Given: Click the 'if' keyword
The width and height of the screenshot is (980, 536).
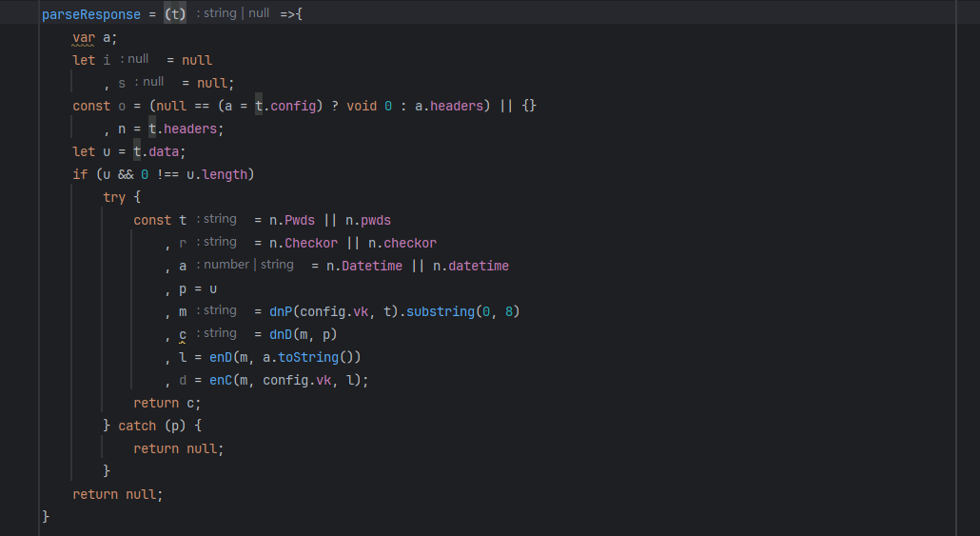Looking at the screenshot, I should [80, 174].
